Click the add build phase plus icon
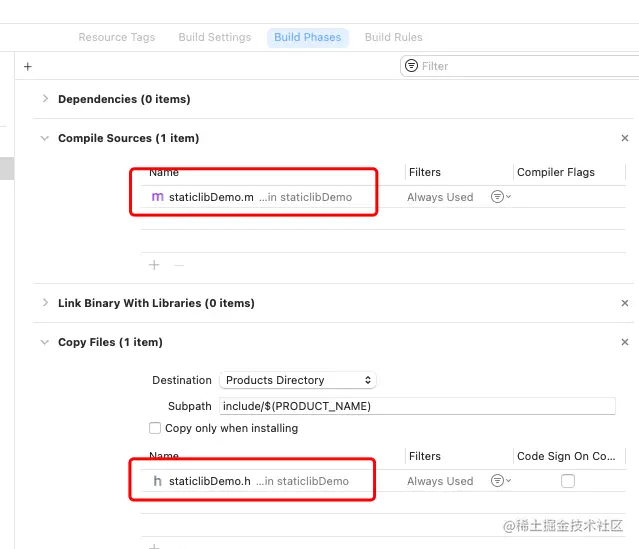Image resolution: width=639 pixels, height=549 pixels. coord(27,66)
